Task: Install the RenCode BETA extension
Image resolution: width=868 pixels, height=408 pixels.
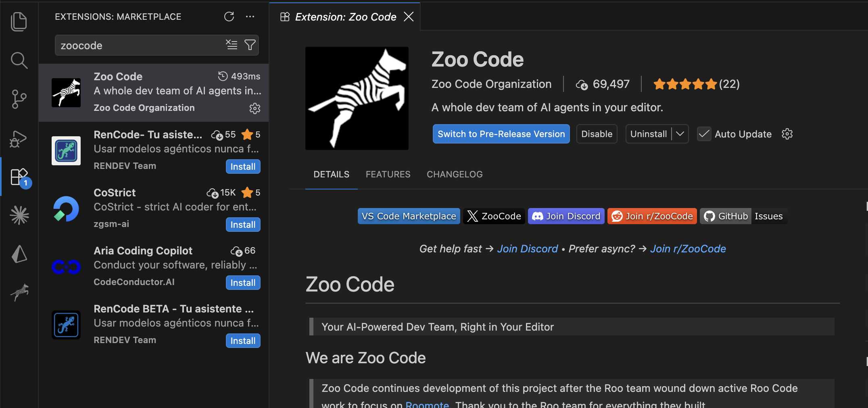Action: click(x=243, y=341)
